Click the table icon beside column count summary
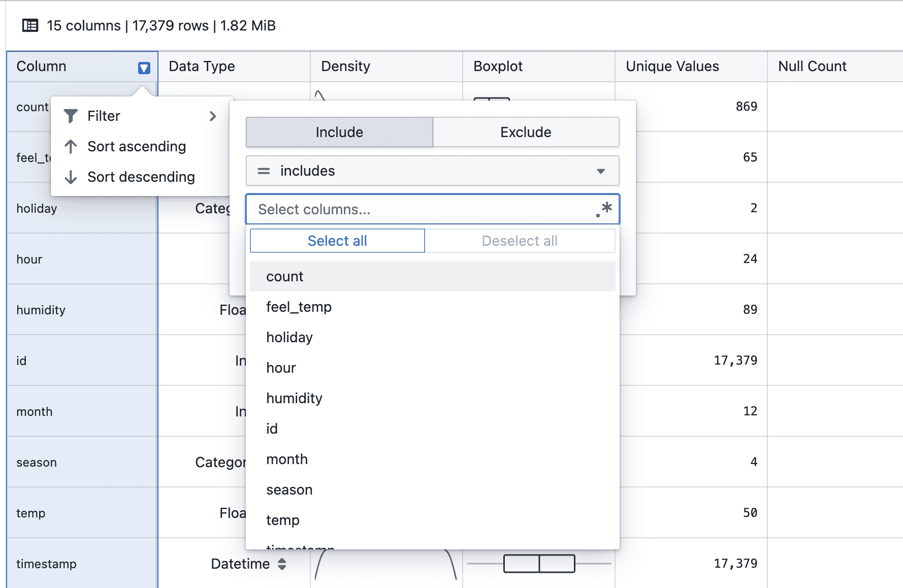This screenshot has height=588, width=903. click(30, 25)
